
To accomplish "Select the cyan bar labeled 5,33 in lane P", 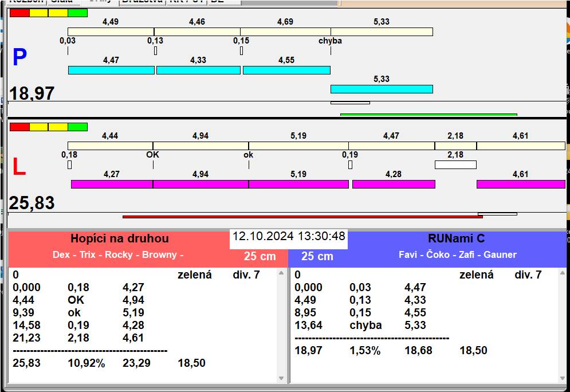I will coord(382,89).
